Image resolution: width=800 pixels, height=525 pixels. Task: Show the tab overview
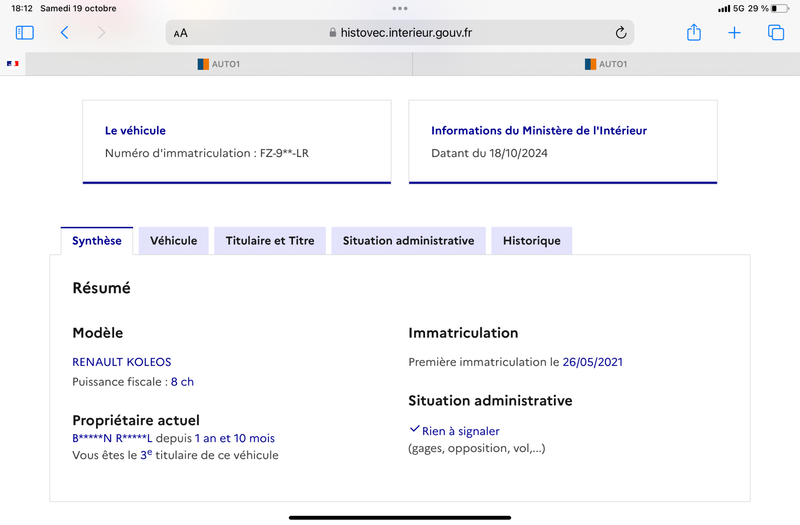tap(776, 33)
